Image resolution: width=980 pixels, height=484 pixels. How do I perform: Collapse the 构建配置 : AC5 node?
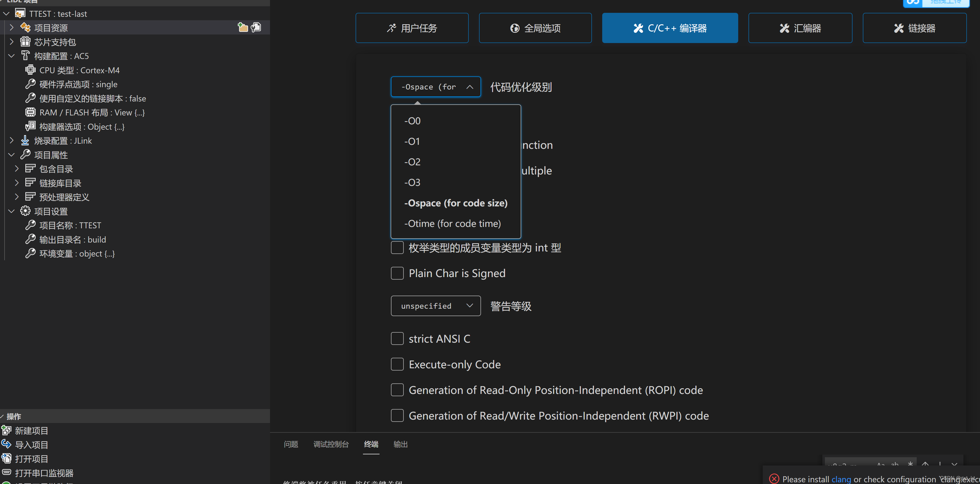(11, 56)
